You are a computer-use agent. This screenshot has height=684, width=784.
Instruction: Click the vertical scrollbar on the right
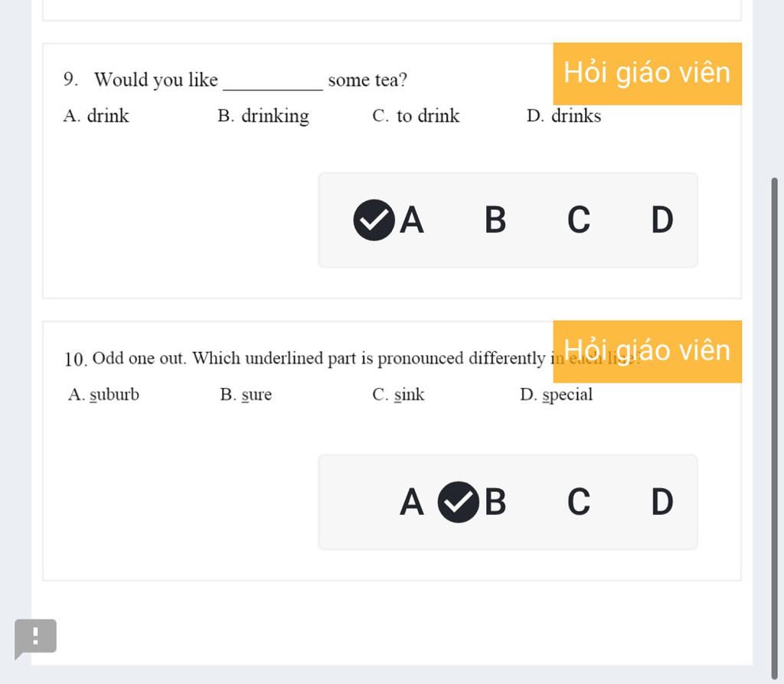(775, 421)
